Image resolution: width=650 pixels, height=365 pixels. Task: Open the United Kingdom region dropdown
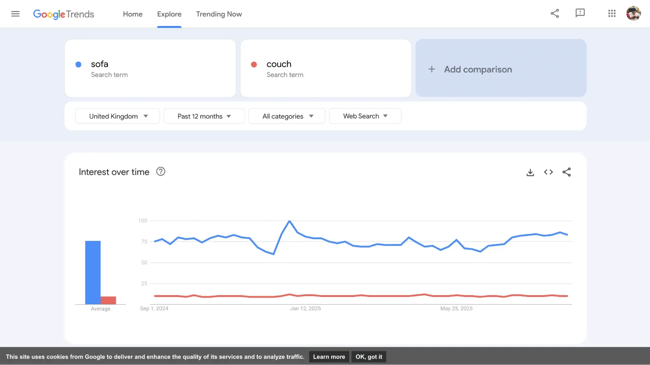coord(117,116)
